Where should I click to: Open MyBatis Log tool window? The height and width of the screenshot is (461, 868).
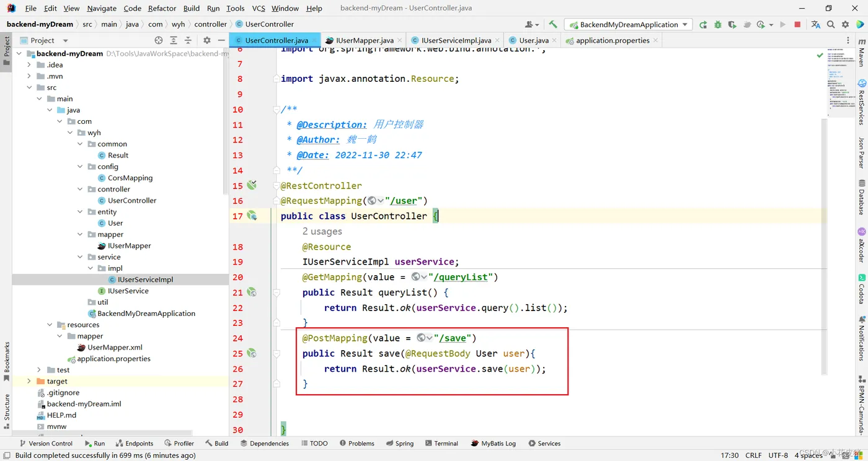tap(494, 443)
